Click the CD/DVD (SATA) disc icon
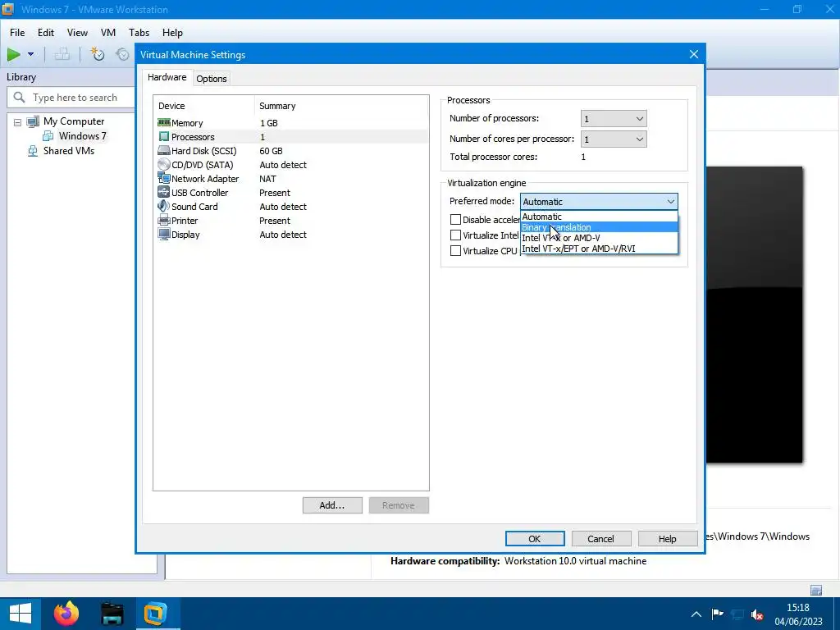Image resolution: width=840 pixels, height=630 pixels. pyautogui.click(x=164, y=164)
